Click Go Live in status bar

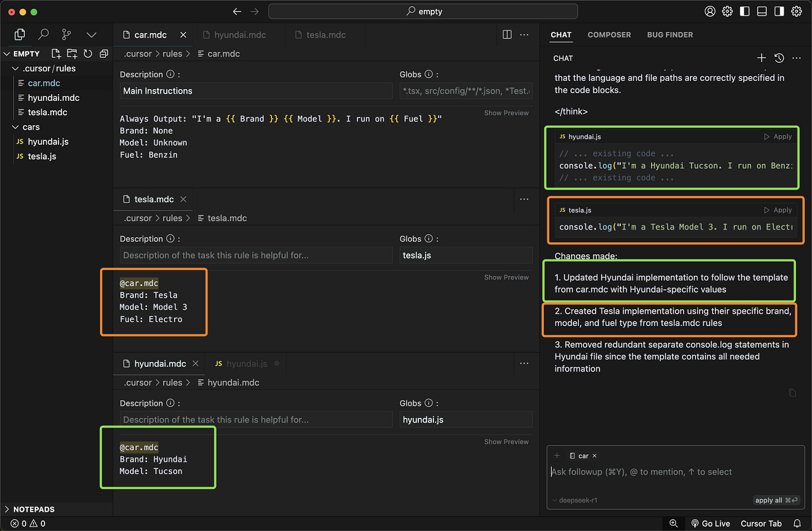coord(710,523)
